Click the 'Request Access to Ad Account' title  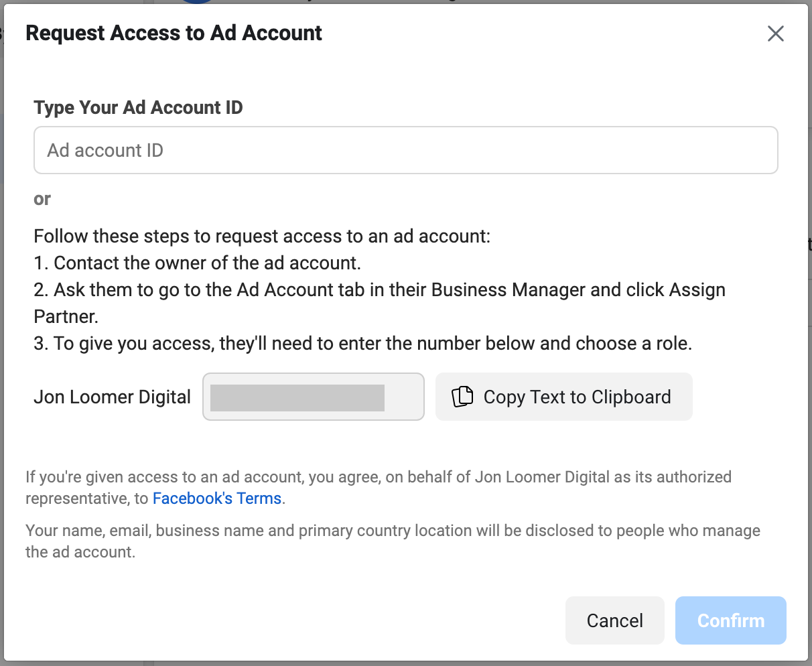pyautogui.click(x=174, y=33)
